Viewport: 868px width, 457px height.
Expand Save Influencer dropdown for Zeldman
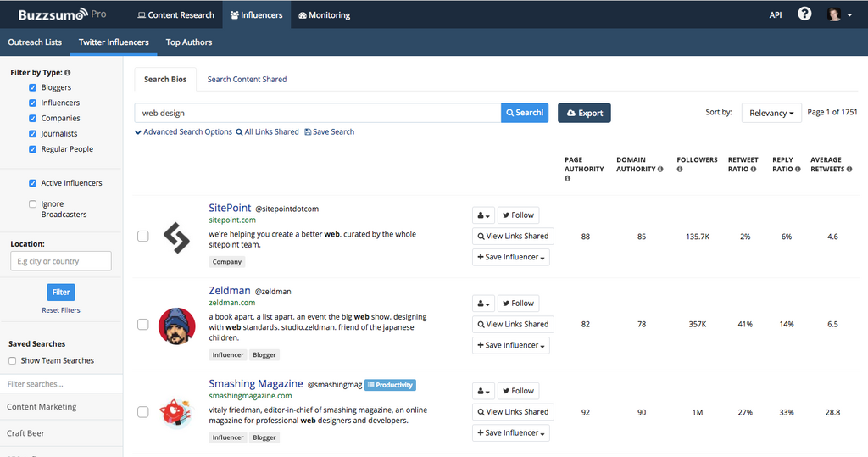click(511, 345)
